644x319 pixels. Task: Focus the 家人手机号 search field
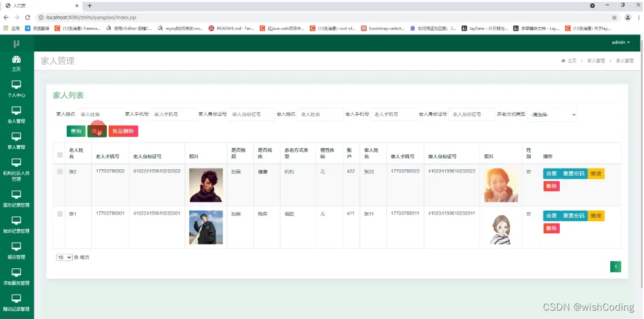click(174, 115)
